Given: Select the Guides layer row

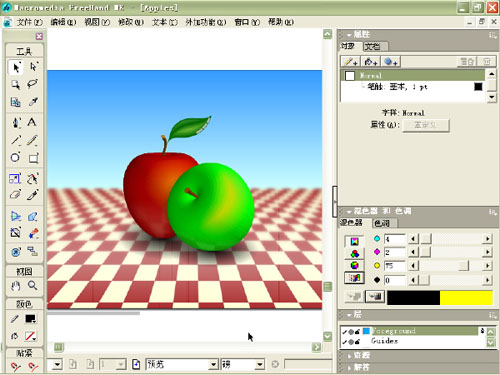Looking at the screenshot, I should click(x=413, y=341).
